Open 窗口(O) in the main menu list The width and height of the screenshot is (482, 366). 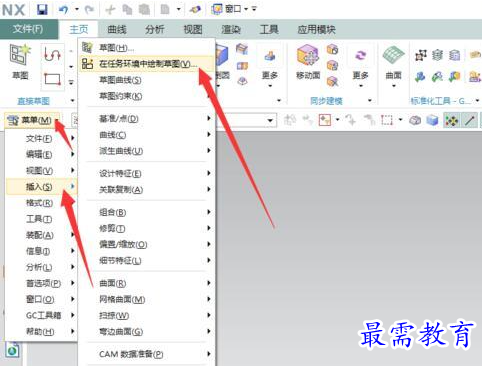pos(41,299)
